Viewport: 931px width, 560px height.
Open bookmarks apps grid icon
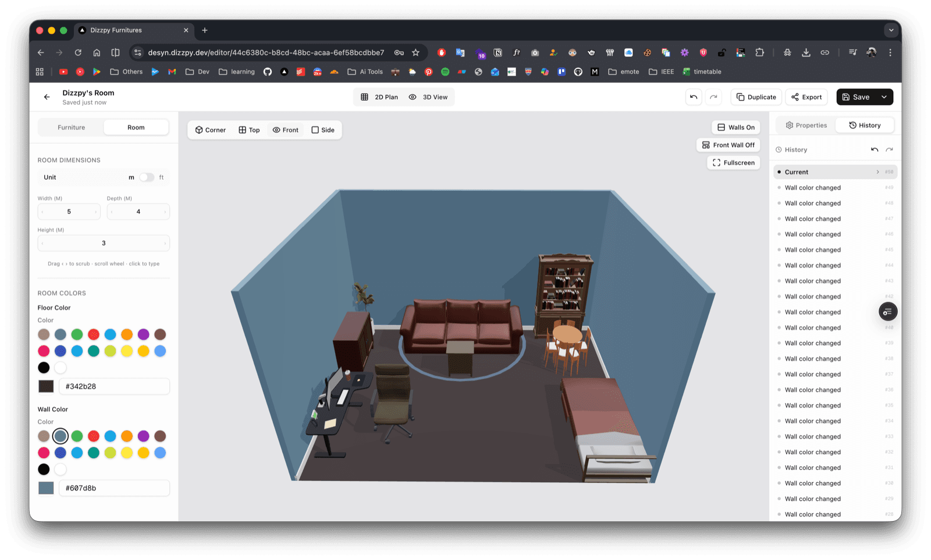click(40, 72)
